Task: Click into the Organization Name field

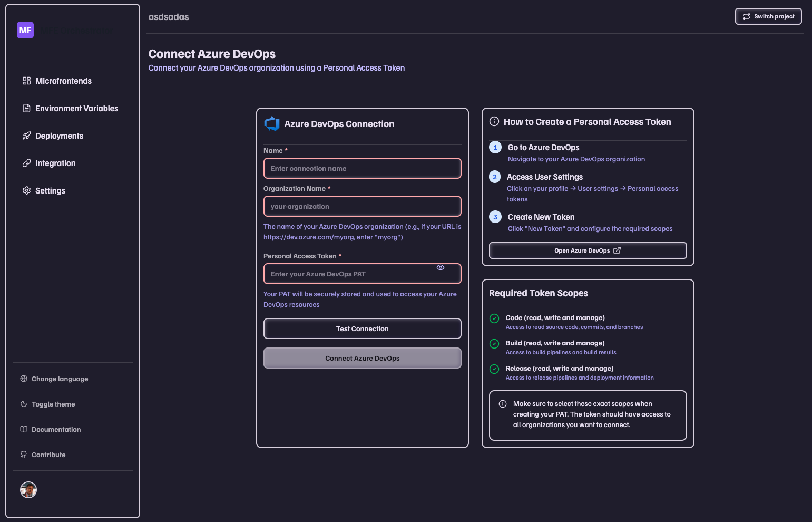Action: point(362,206)
